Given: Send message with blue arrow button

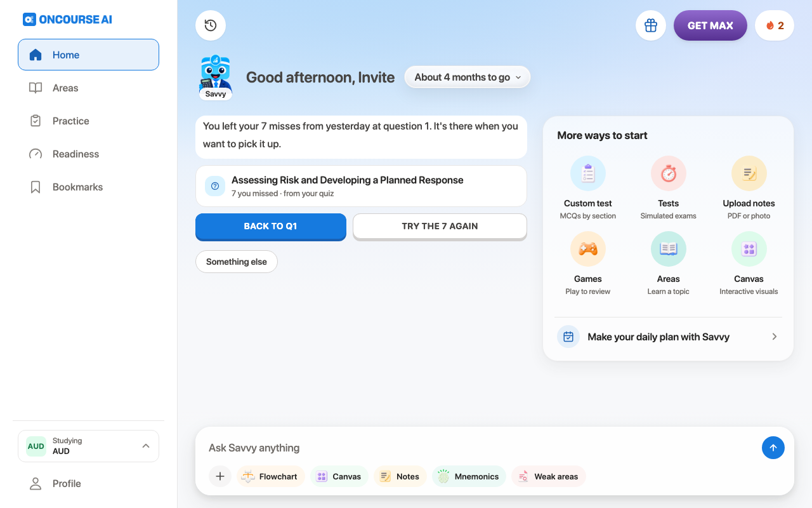Looking at the screenshot, I should [x=773, y=448].
